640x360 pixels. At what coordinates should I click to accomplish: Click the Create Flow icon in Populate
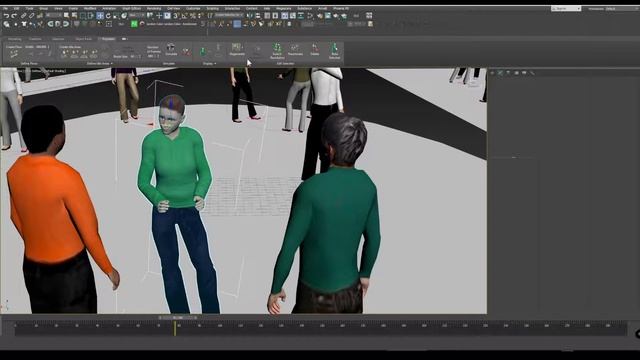click(x=13, y=53)
